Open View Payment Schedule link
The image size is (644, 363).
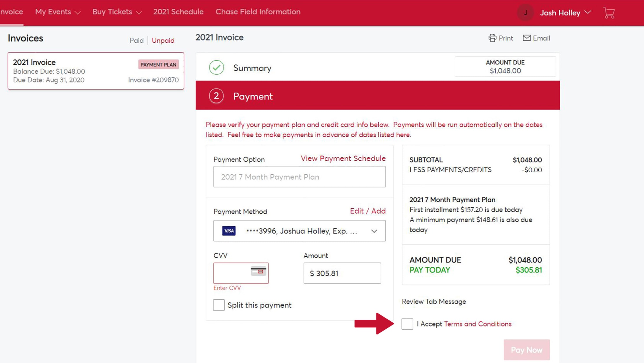click(x=343, y=158)
